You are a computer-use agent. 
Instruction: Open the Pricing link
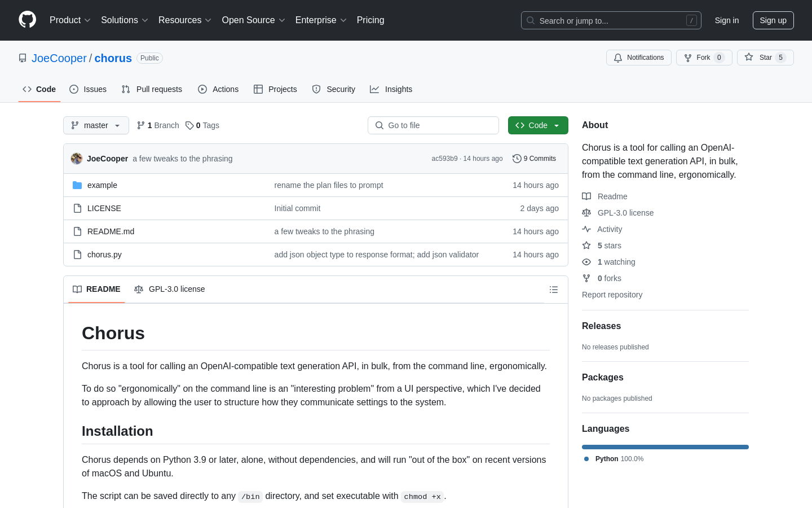(370, 20)
